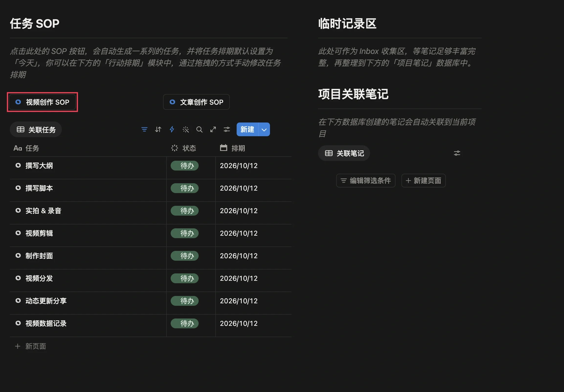The image size is (564, 392).
Task: Open the task database full page
Action: tap(213, 129)
